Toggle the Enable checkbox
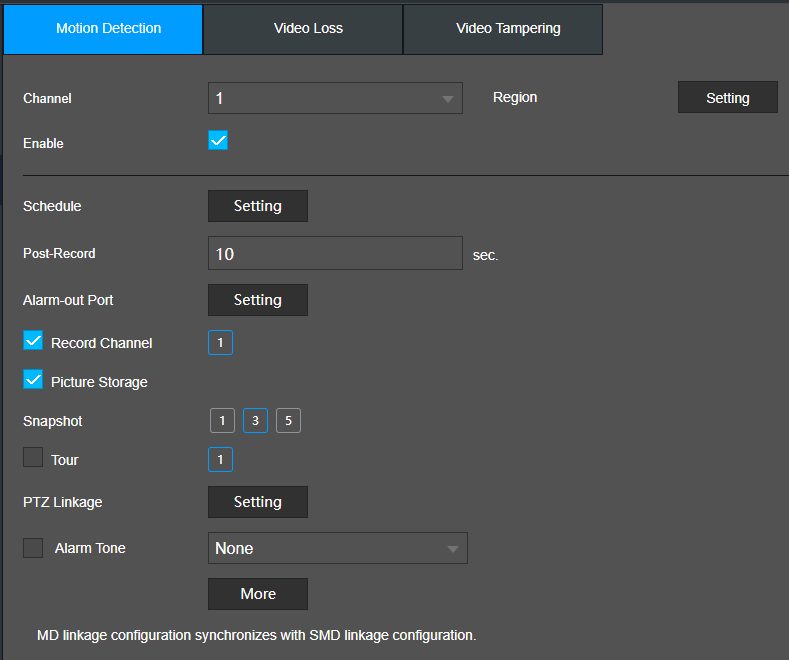Image resolution: width=789 pixels, height=660 pixels. tap(218, 140)
